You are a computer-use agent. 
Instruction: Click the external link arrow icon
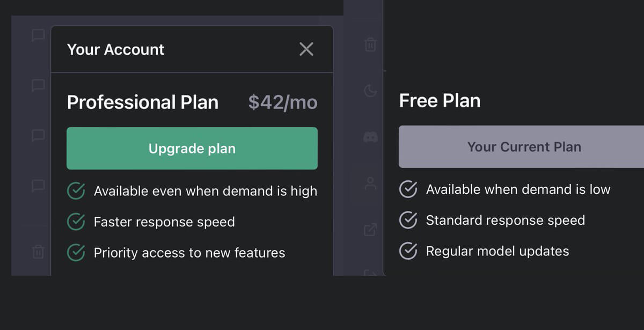(x=370, y=230)
